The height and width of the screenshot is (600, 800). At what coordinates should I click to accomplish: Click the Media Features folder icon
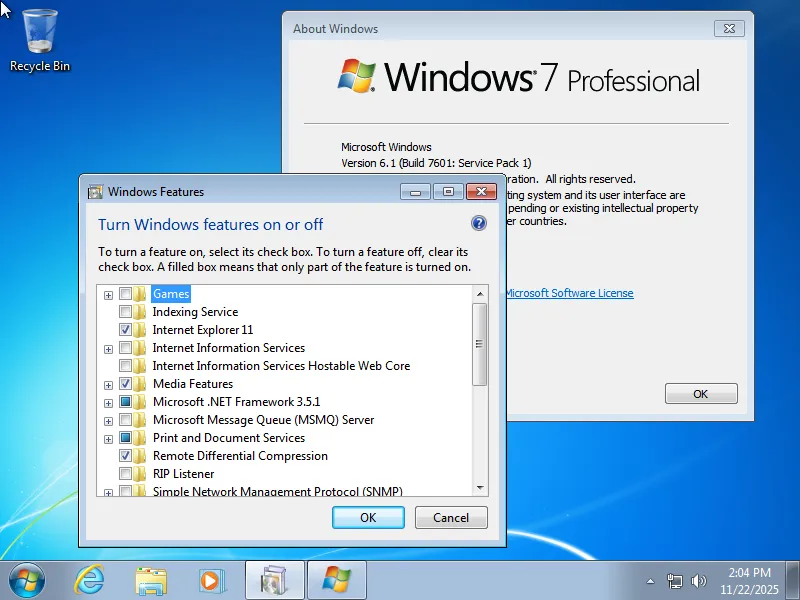(140, 384)
